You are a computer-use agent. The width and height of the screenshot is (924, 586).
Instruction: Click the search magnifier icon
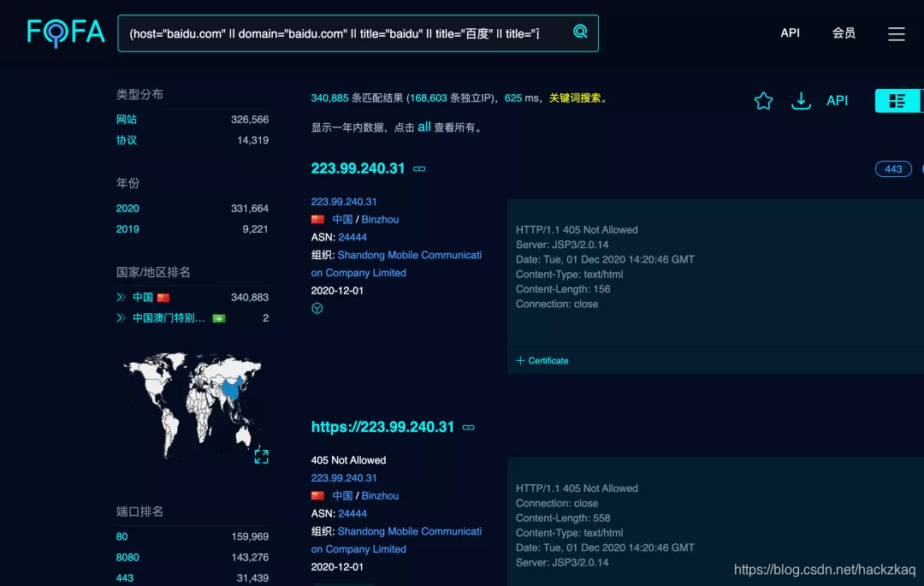click(x=580, y=32)
